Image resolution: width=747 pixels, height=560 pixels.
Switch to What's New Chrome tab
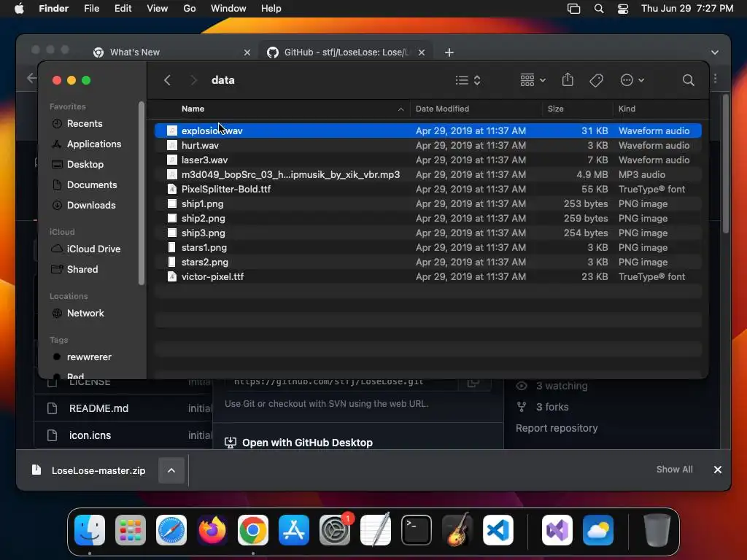click(x=135, y=52)
